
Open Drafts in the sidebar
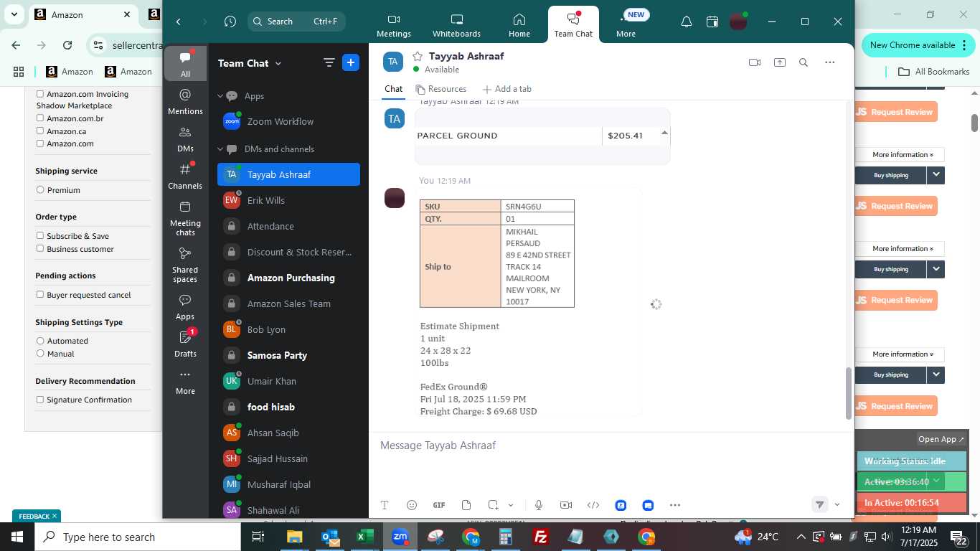185,344
